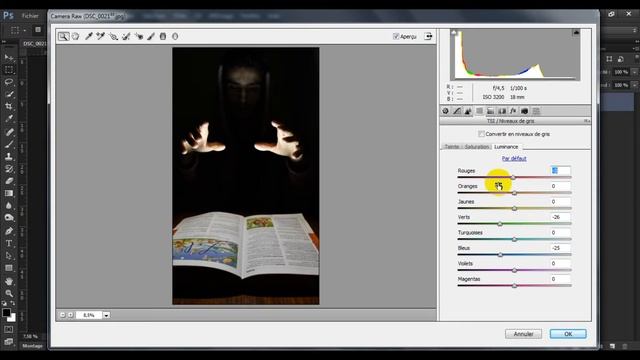Select the Radial Filter tool
Image resolution: width=640 pixels, height=360 pixels.
click(x=175, y=36)
